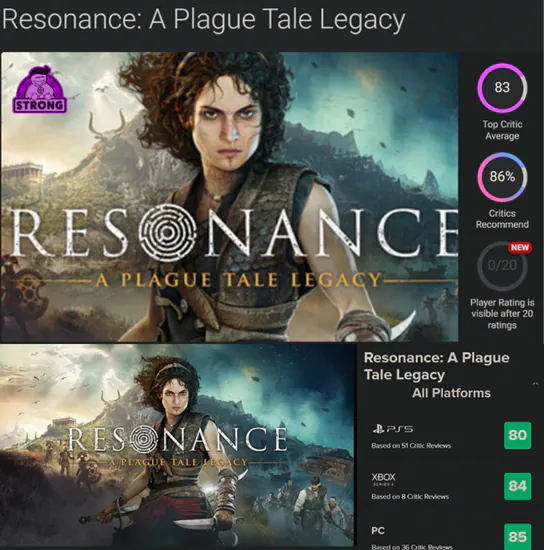Click 'Player Rating is visible after 20 ratings'
The image size is (544, 550).
(x=502, y=314)
